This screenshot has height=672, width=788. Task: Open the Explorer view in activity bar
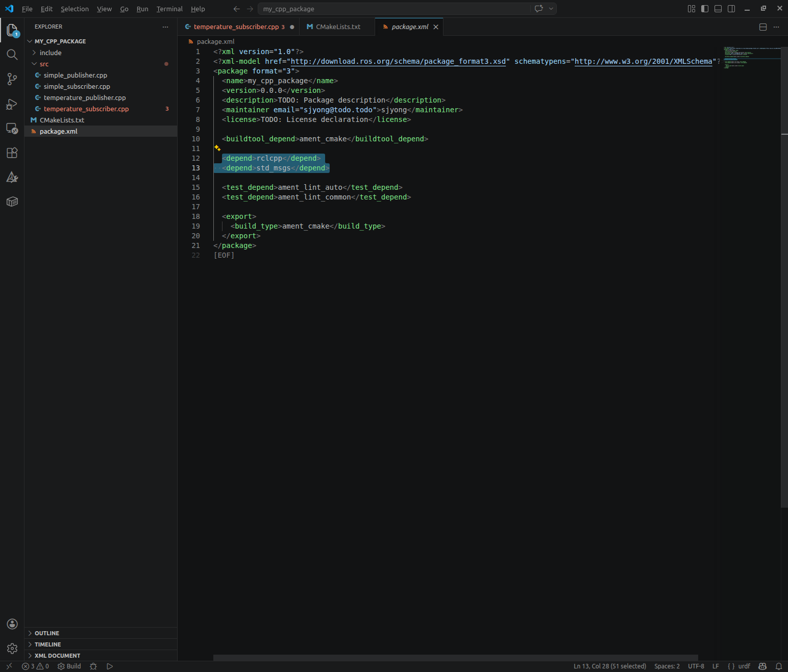coord(12,30)
